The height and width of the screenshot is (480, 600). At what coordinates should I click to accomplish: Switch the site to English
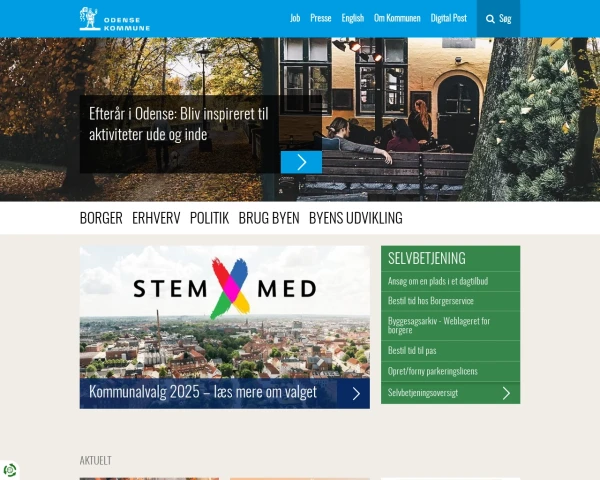[x=353, y=18]
